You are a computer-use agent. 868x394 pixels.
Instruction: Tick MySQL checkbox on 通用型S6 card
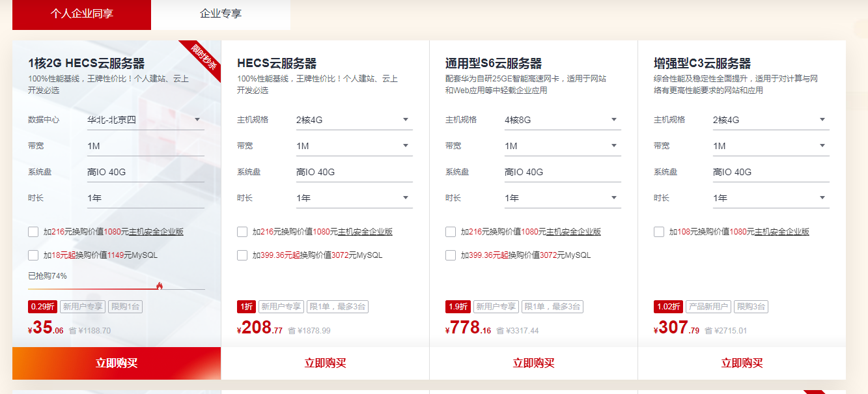coord(451,255)
